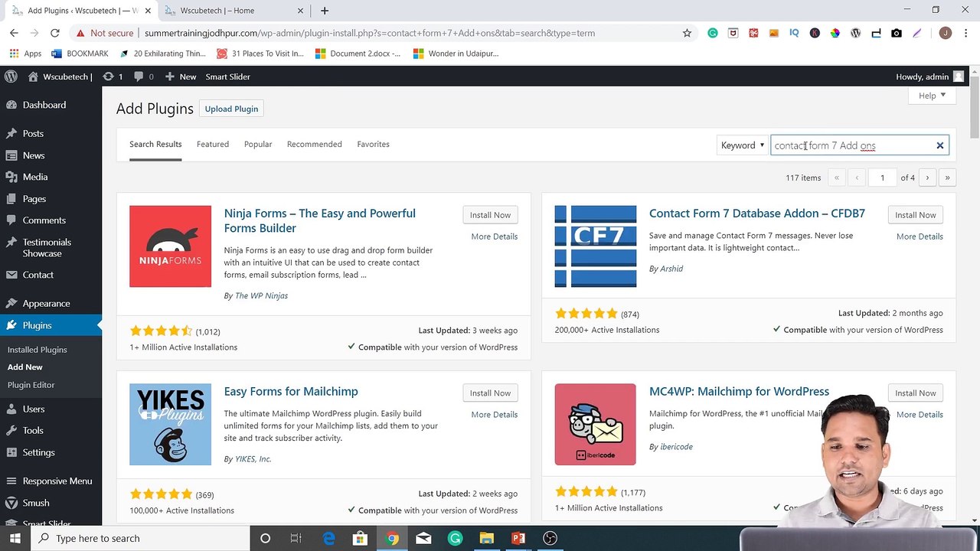Open the Responsive Menu item
980x551 pixels.
[51, 481]
